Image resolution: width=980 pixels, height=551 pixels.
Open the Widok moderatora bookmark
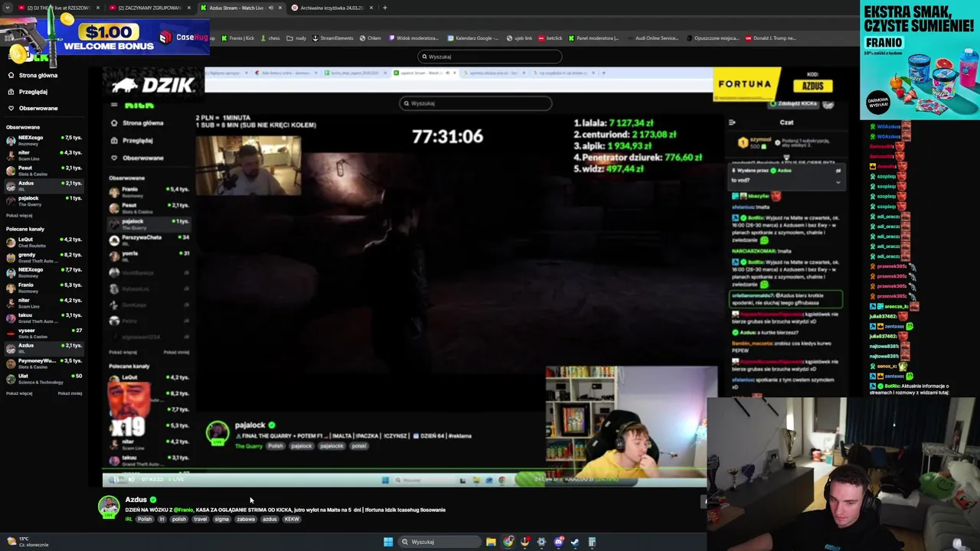(x=414, y=38)
